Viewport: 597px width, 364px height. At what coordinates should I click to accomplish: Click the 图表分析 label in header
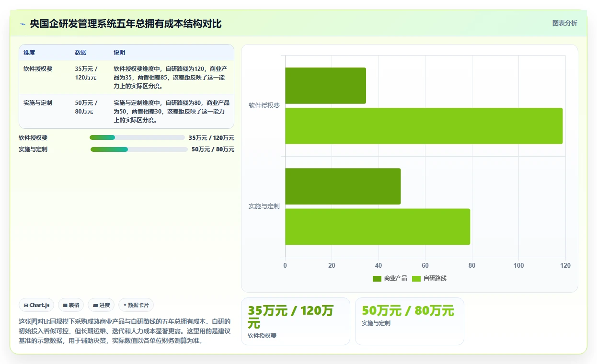click(x=564, y=23)
